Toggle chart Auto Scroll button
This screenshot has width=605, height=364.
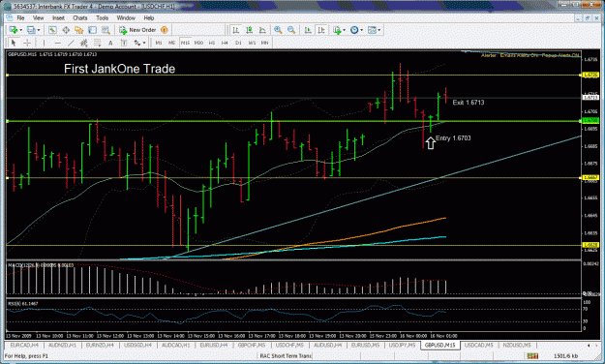pos(308,30)
